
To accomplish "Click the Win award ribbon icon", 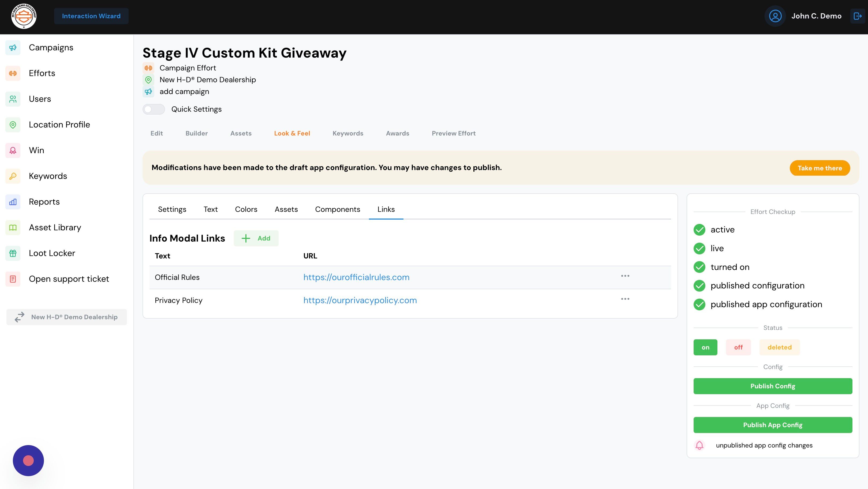I will [13, 150].
